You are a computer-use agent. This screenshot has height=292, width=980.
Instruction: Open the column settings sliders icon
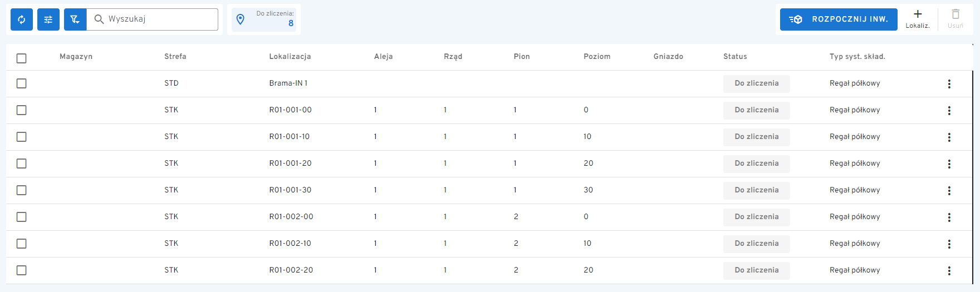coord(48,19)
